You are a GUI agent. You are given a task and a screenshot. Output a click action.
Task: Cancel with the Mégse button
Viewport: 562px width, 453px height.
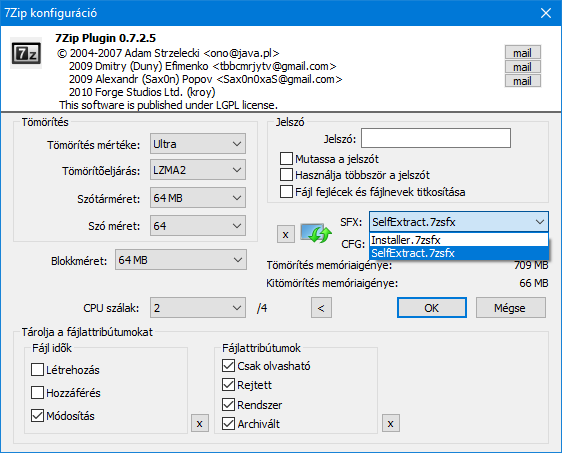click(x=510, y=307)
